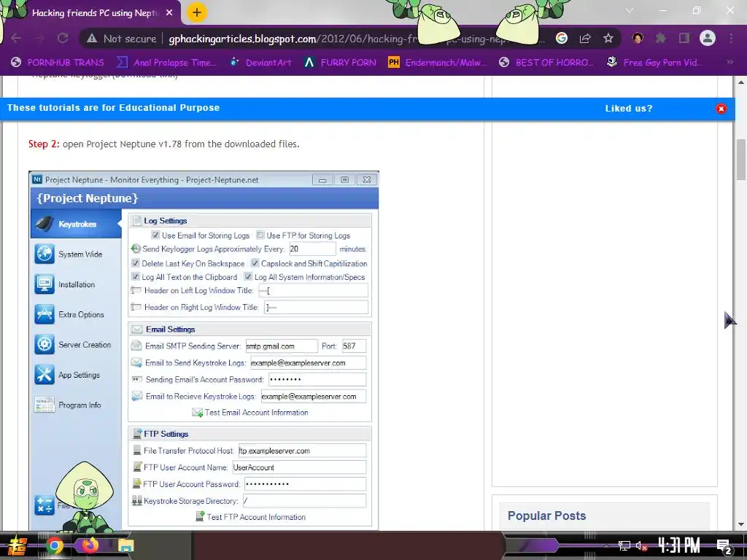Open the notification center icon
747x560 pixels.
[x=724, y=546]
